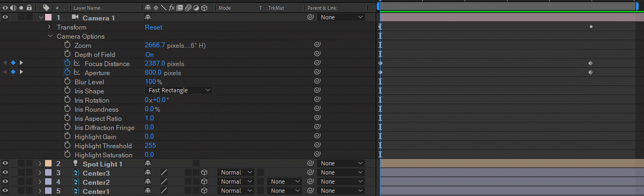Open the Center1 parent dropdown
The image size is (644, 196).
341,191
